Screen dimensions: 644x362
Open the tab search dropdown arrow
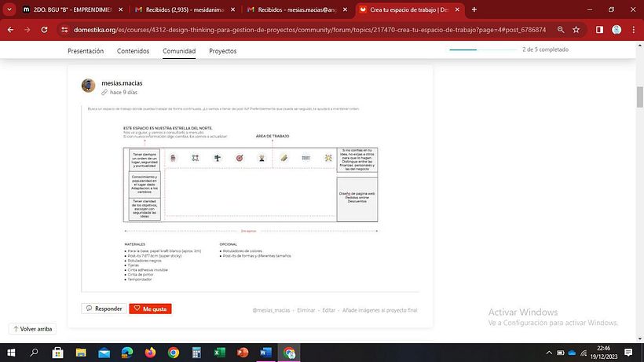[x=9, y=9]
